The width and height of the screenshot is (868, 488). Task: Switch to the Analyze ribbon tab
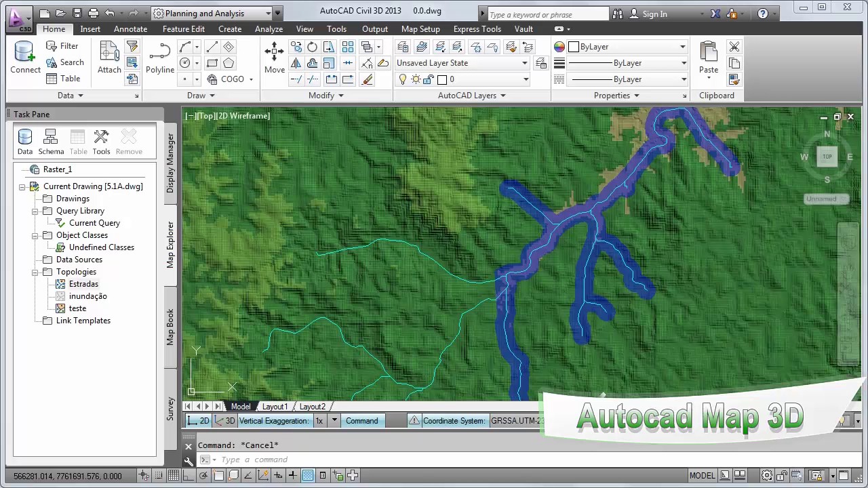[x=269, y=29]
